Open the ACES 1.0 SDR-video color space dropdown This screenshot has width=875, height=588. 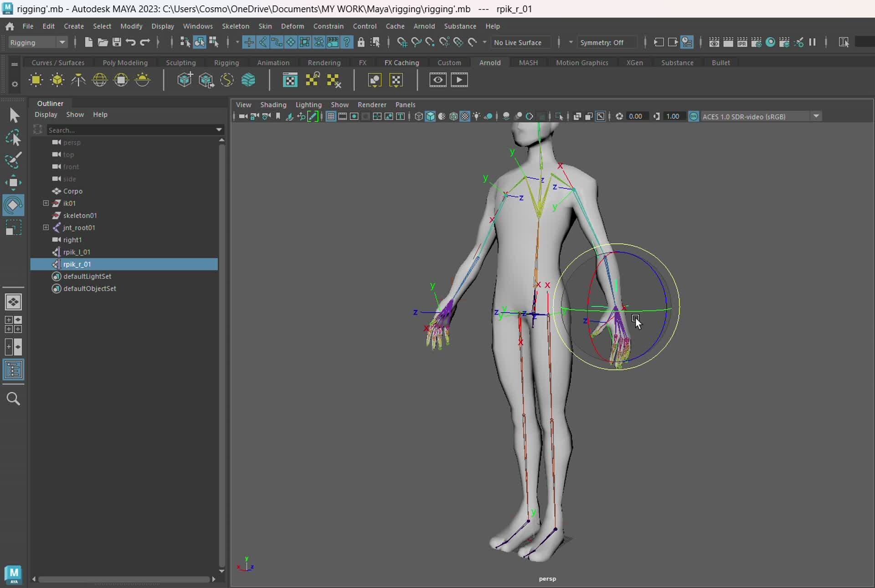pos(816,116)
